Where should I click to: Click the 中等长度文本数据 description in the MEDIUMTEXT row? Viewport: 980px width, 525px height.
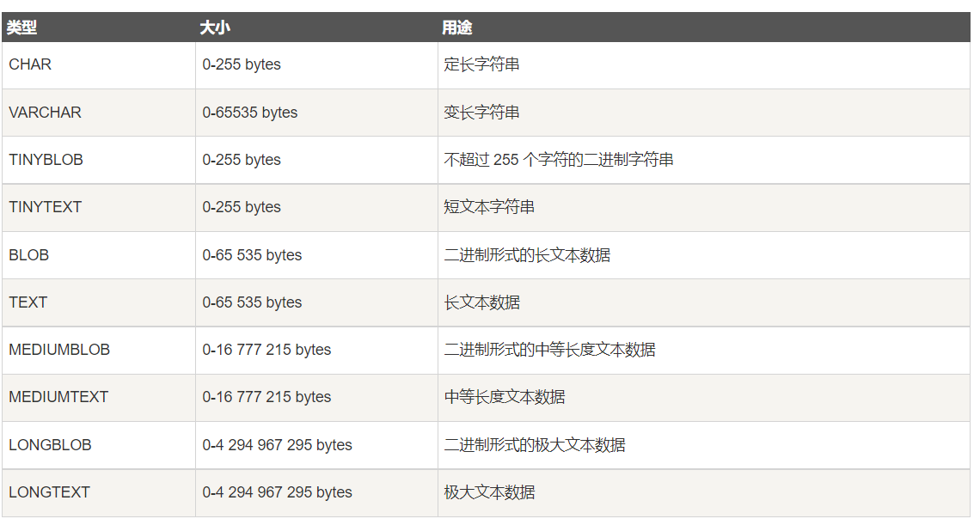[505, 397]
